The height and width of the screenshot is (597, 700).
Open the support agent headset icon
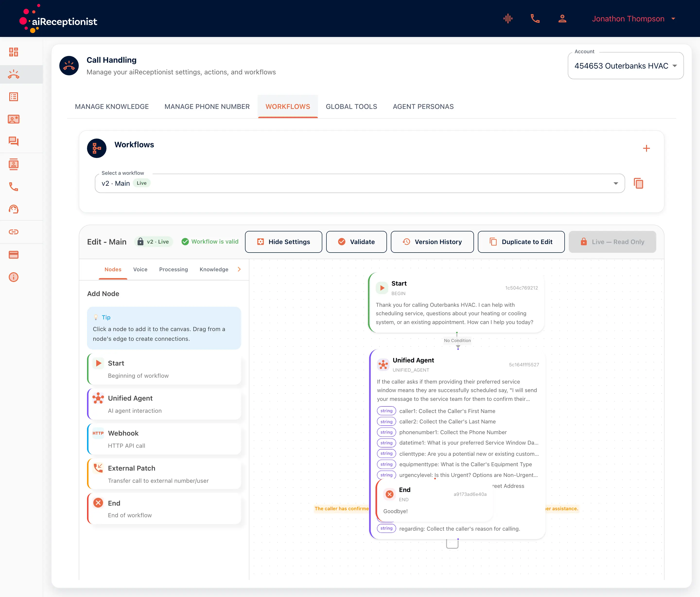(x=14, y=209)
